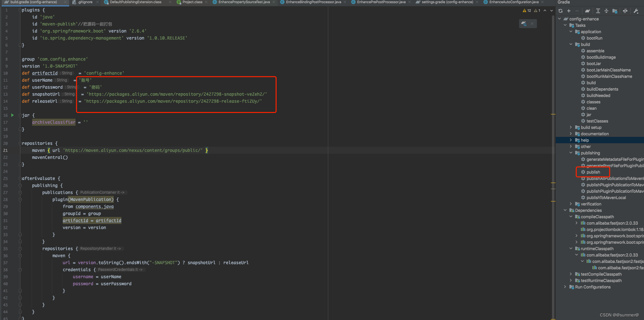Expand the help task group
The image size is (644, 320).
571,140
